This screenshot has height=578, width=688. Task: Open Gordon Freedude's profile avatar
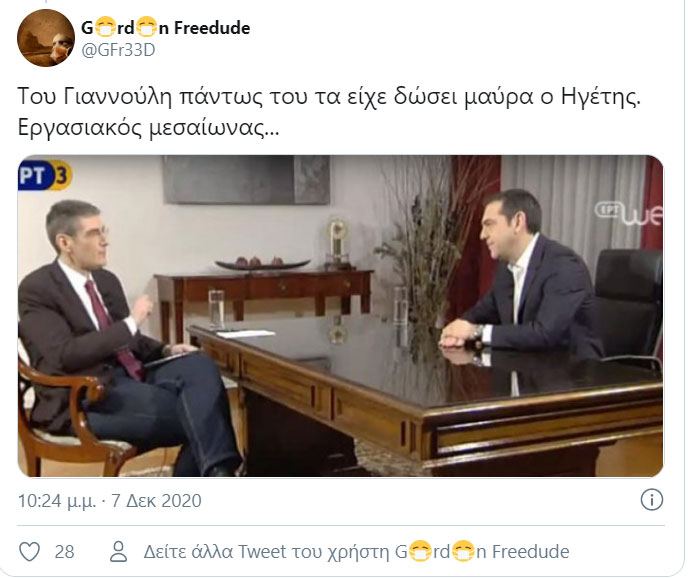coord(46,38)
